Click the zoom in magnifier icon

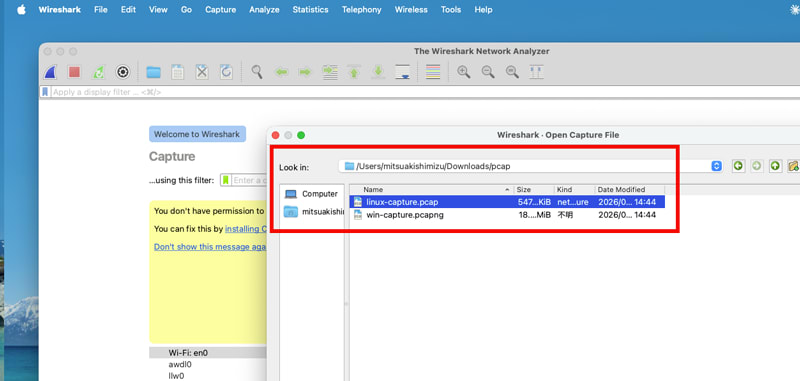click(463, 72)
